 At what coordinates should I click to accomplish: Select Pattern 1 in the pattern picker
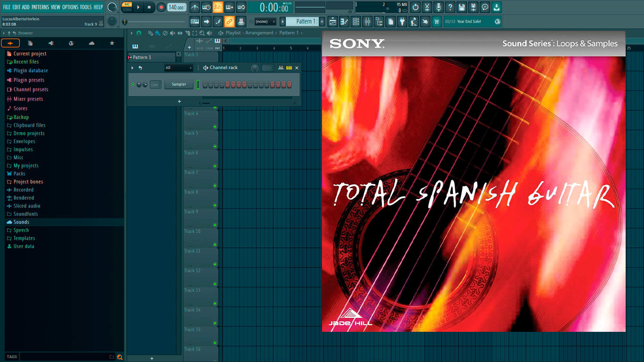[x=152, y=57]
